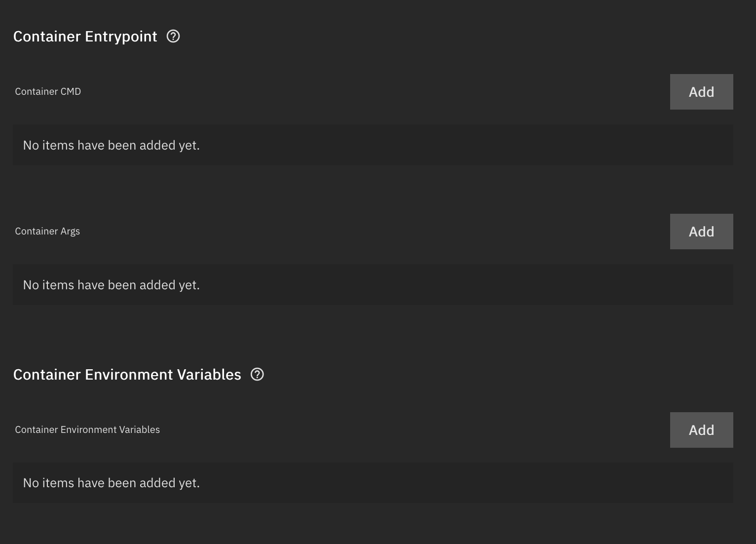Select the Container Entrypoint section heading

85,37
